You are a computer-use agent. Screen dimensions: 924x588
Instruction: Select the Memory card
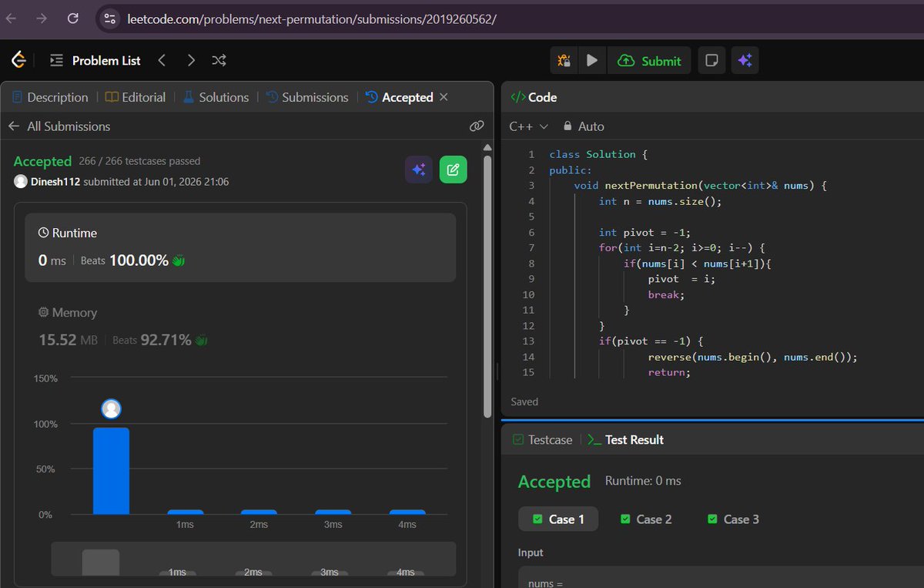pos(240,327)
